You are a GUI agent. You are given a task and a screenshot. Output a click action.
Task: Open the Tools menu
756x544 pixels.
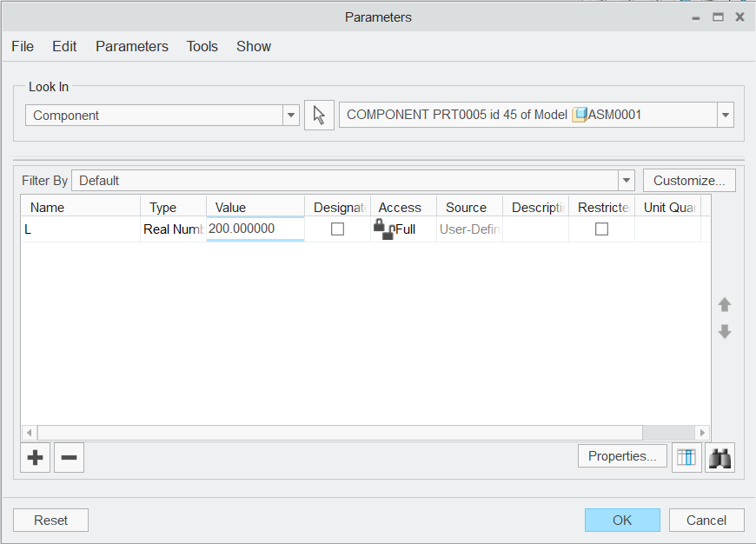tap(202, 46)
